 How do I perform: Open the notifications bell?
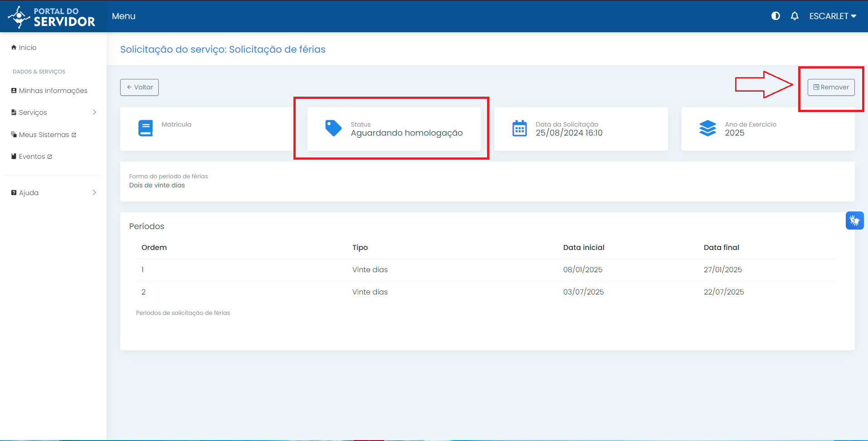point(795,16)
